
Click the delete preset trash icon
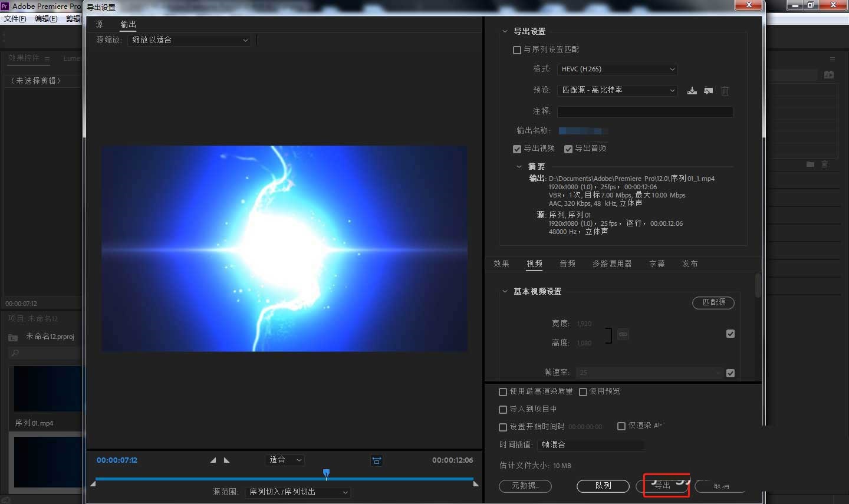(x=725, y=91)
